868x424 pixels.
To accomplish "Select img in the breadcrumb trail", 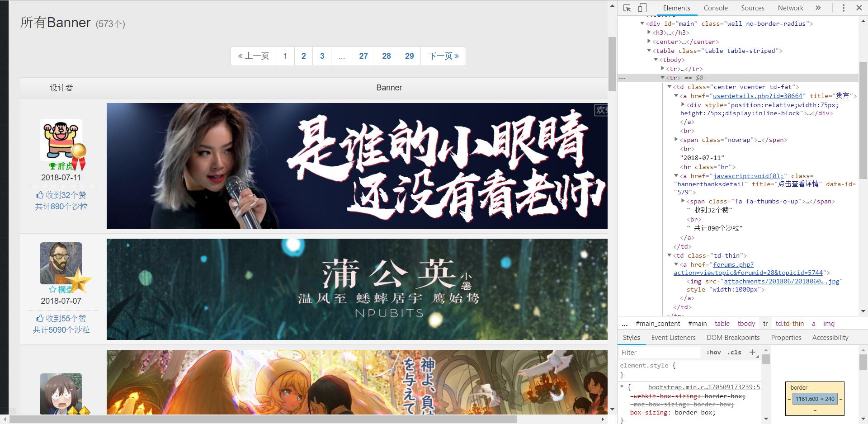I will [x=829, y=324].
